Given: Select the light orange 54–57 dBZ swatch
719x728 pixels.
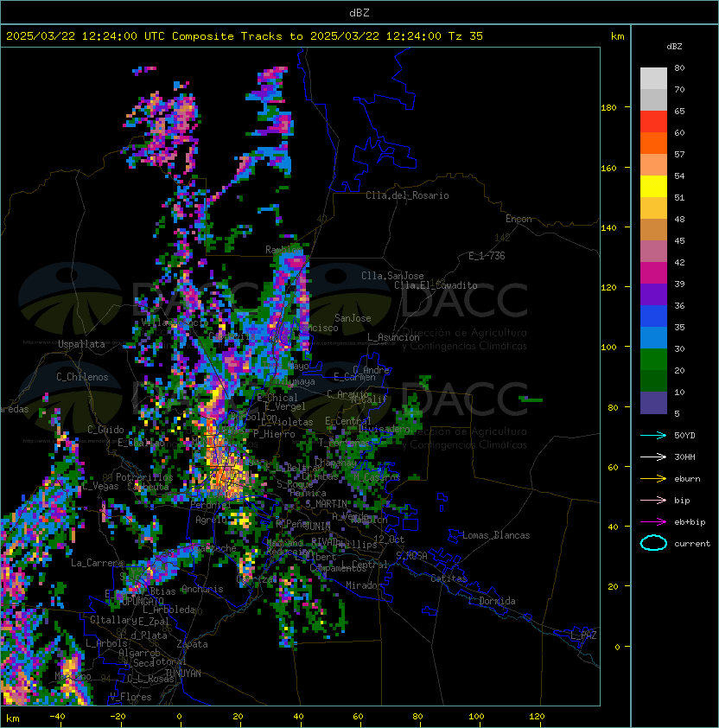Looking at the screenshot, I should [x=653, y=165].
